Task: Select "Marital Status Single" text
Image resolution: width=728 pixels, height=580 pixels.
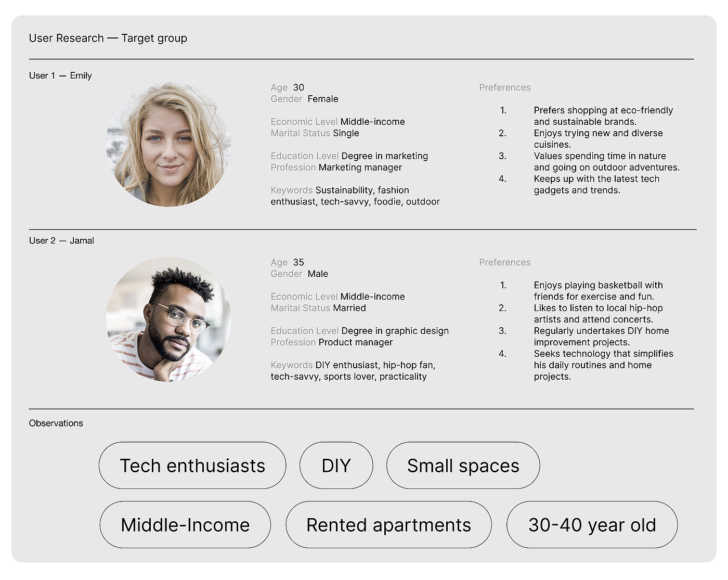Action: point(315,133)
